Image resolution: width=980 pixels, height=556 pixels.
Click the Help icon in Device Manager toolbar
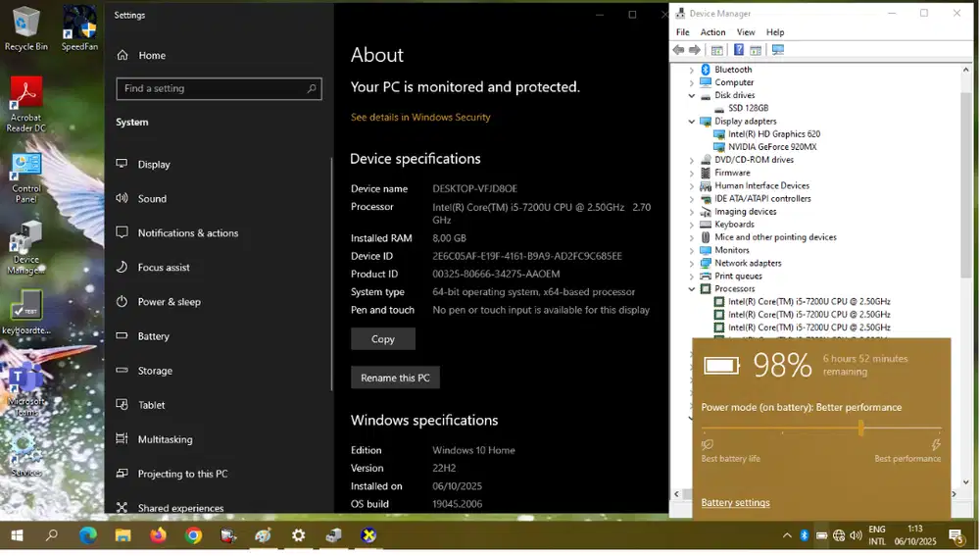737,50
